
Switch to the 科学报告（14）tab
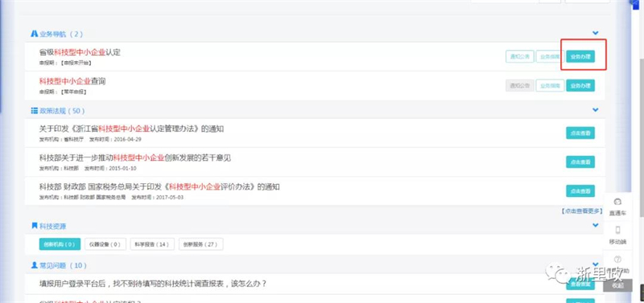click(x=152, y=244)
